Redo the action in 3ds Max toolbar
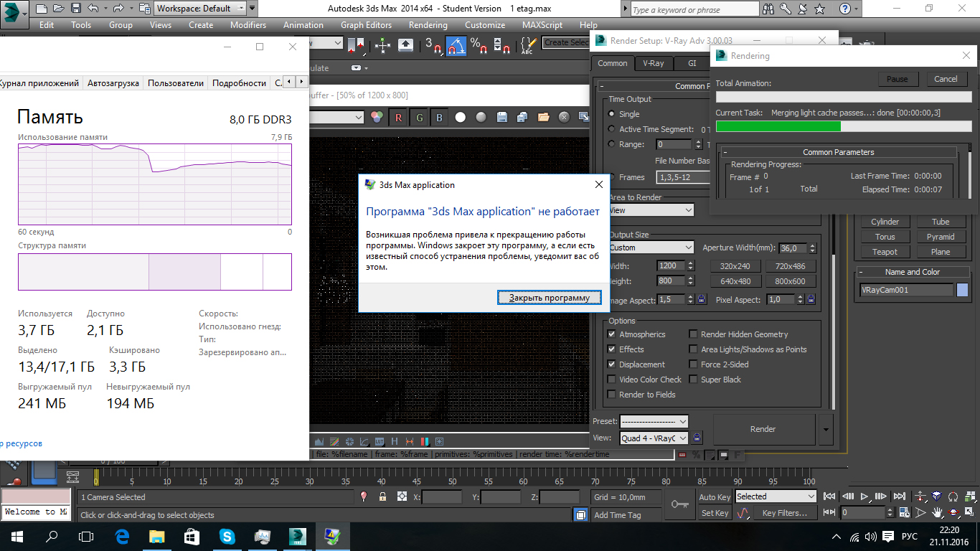The image size is (980, 551). tap(118, 9)
